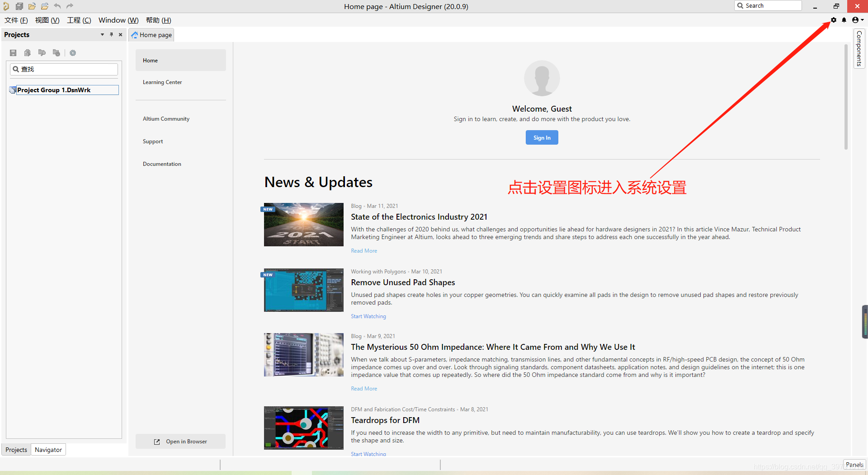The height and width of the screenshot is (475, 868).
Task: Toggle the Projects panel pin
Action: pos(111,35)
